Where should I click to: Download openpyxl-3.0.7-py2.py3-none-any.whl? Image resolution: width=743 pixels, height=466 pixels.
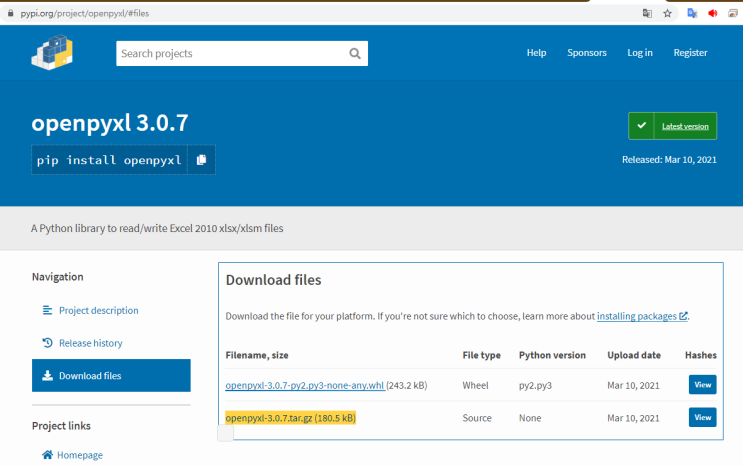305,385
